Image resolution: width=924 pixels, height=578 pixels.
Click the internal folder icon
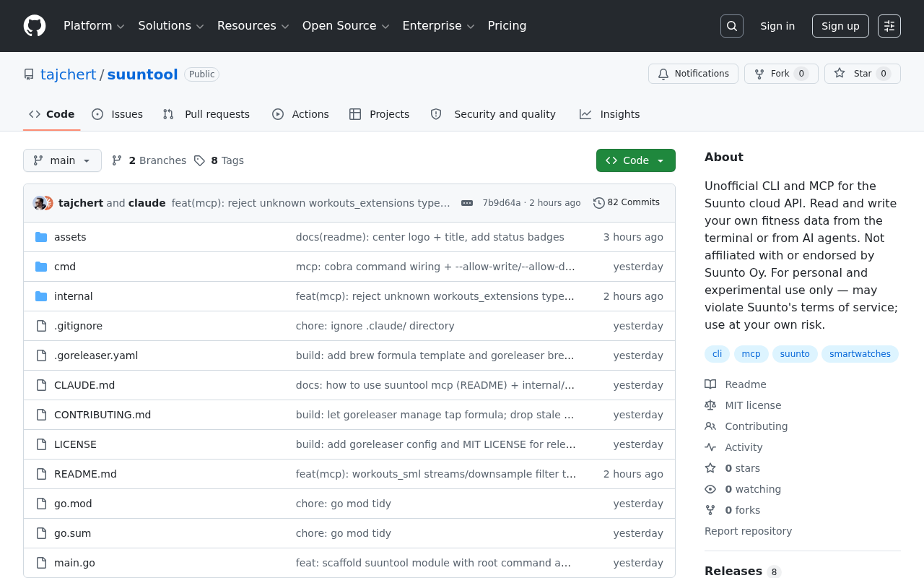[41, 296]
